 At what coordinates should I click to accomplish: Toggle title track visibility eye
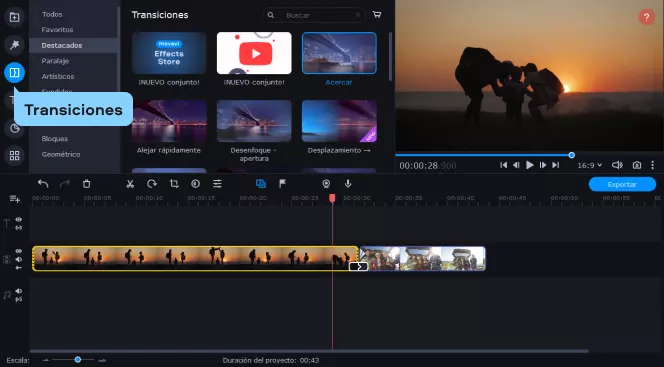[19, 220]
